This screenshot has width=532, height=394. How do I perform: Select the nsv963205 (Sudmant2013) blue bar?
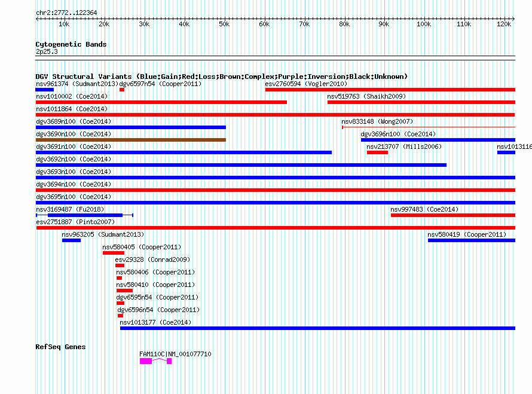coord(71,240)
